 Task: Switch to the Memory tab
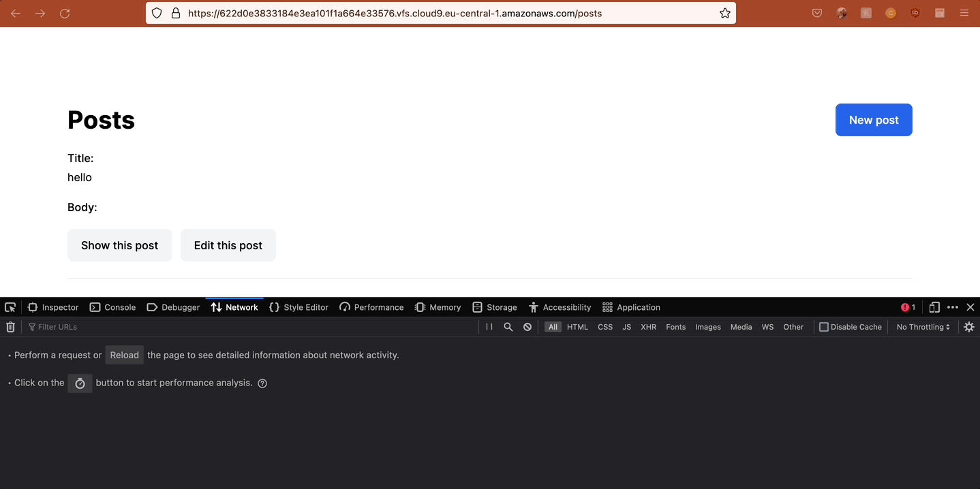click(x=438, y=307)
